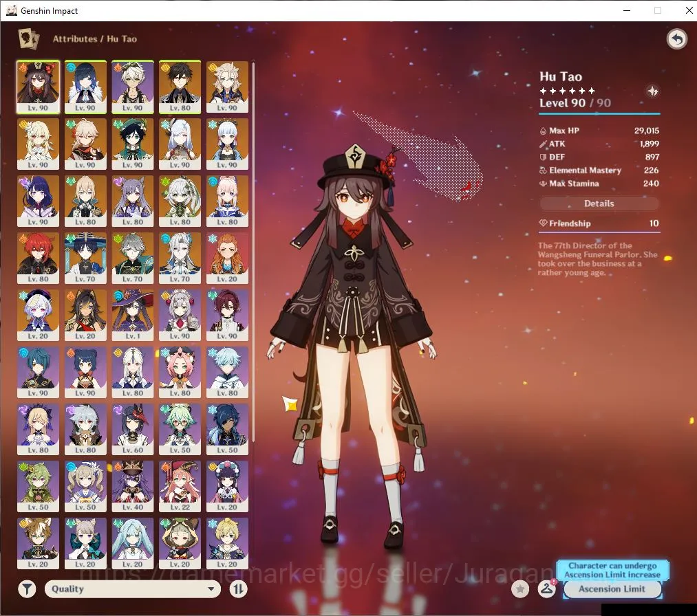Click the Details button
Screen dimensions: 697x616
[x=599, y=203]
